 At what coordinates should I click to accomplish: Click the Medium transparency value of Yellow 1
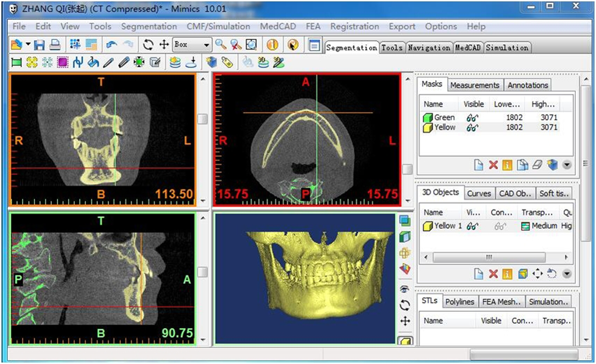pos(544,226)
